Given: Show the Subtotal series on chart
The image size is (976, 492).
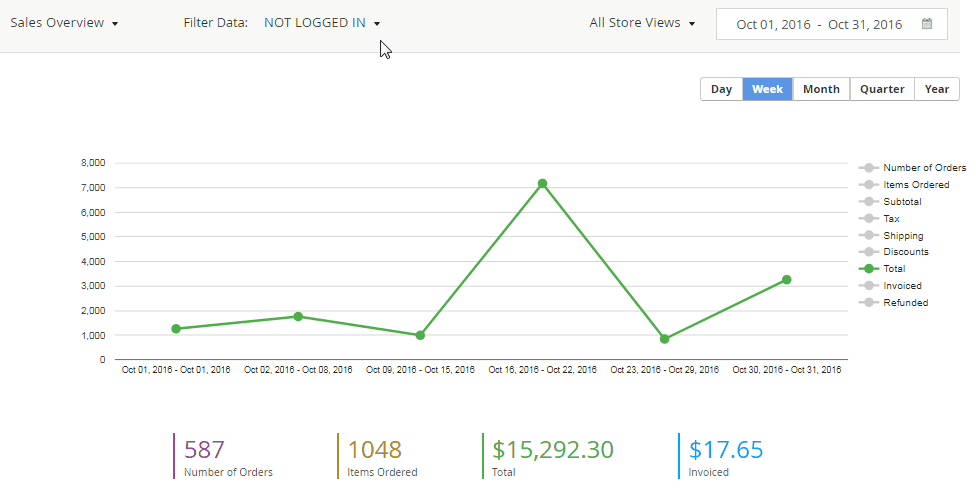Looking at the screenshot, I should (901, 202).
